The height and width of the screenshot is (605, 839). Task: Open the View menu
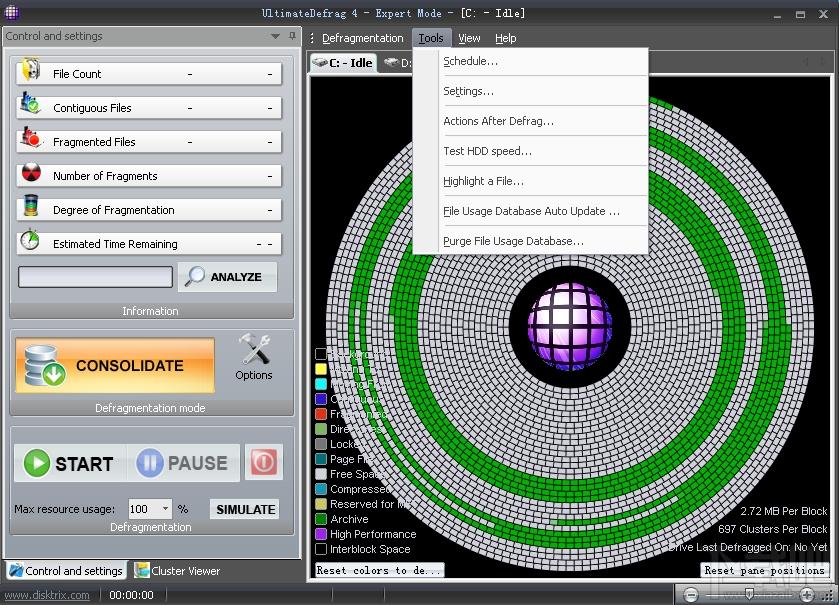tap(469, 38)
